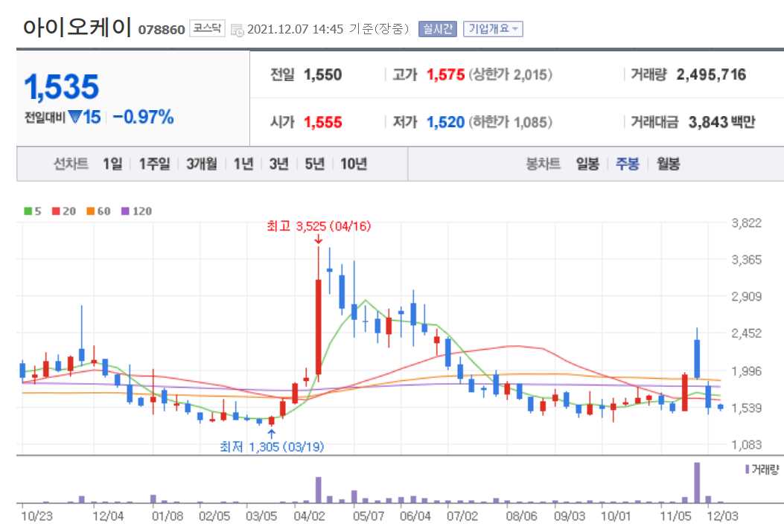
Task: Switch to 월봉 monthly candle view
Action: (670, 164)
